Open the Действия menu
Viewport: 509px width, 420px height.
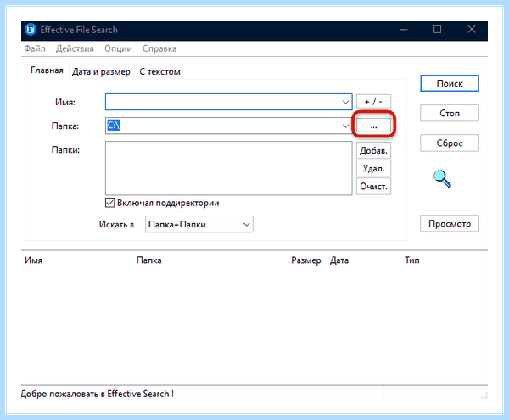pos(75,48)
